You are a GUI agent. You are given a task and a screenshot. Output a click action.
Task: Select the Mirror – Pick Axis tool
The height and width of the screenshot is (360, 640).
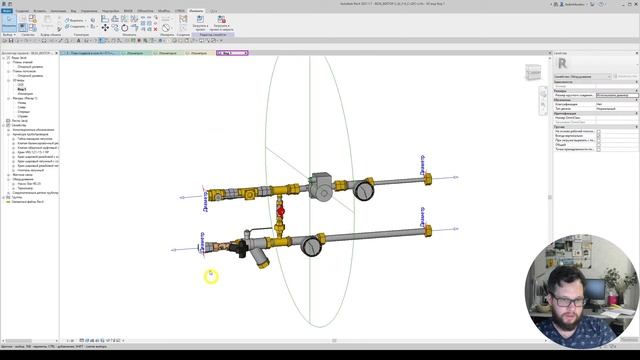(124, 19)
